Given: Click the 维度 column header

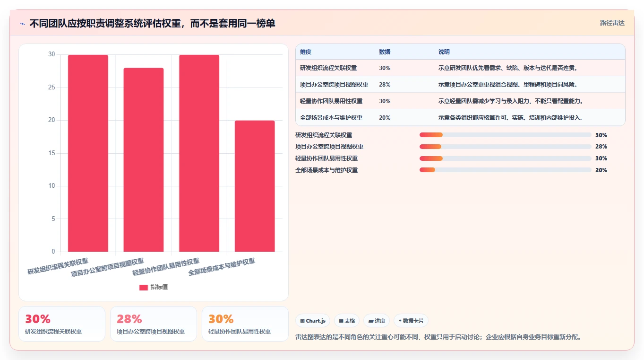Looking at the screenshot, I should [x=306, y=52].
